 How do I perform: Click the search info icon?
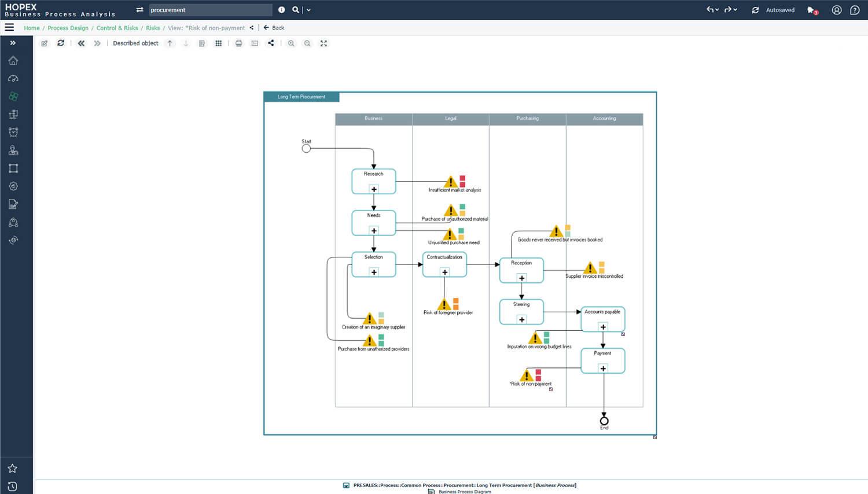coord(281,10)
